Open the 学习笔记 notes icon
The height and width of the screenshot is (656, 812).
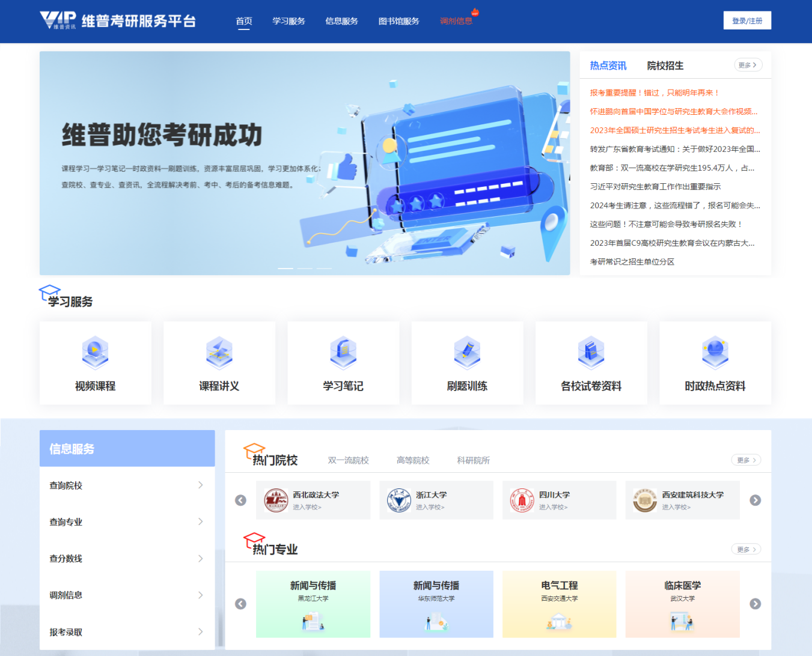click(x=343, y=352)
